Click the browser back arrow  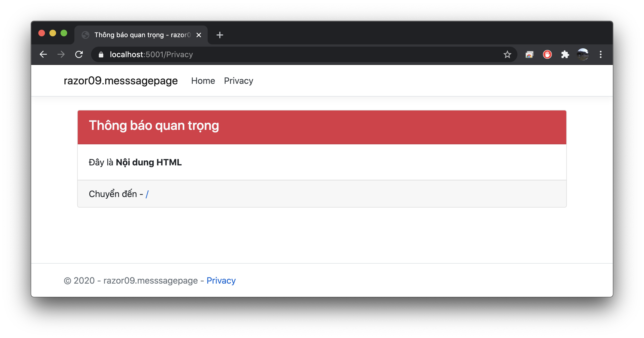(43, 54)
